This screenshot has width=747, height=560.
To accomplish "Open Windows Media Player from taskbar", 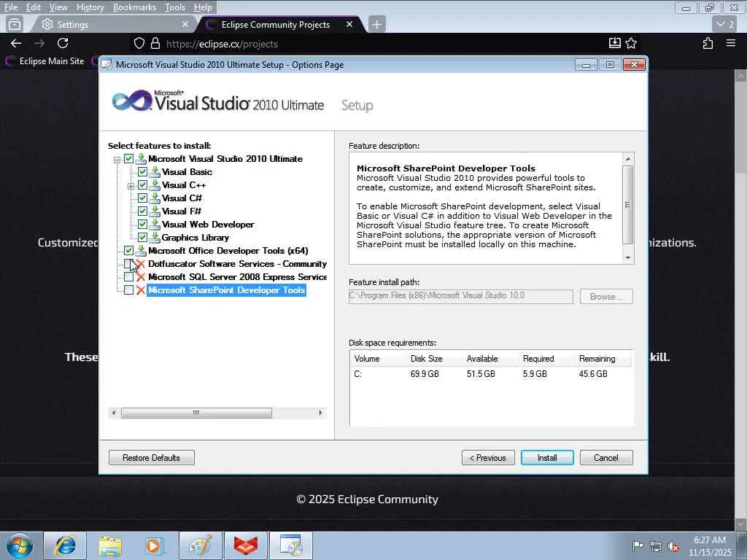I will click(x=155, y=545).
